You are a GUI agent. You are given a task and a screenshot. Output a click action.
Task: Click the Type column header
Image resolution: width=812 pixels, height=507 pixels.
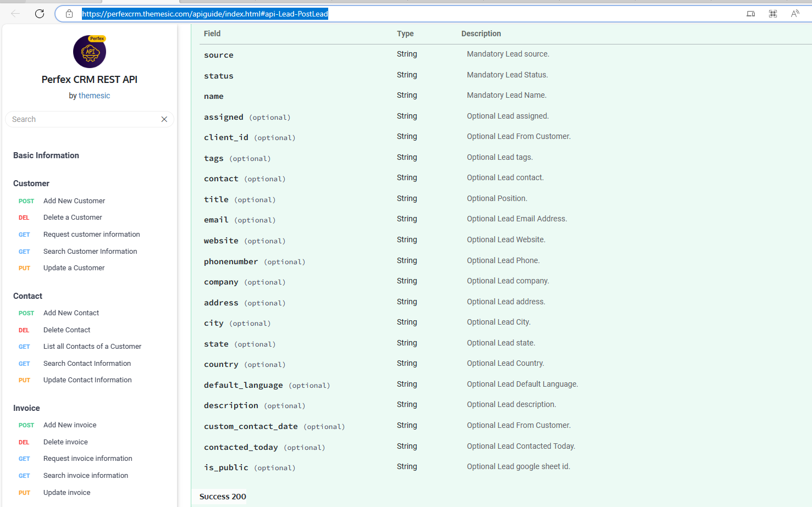pyautogui.click(x=405, y=34)
